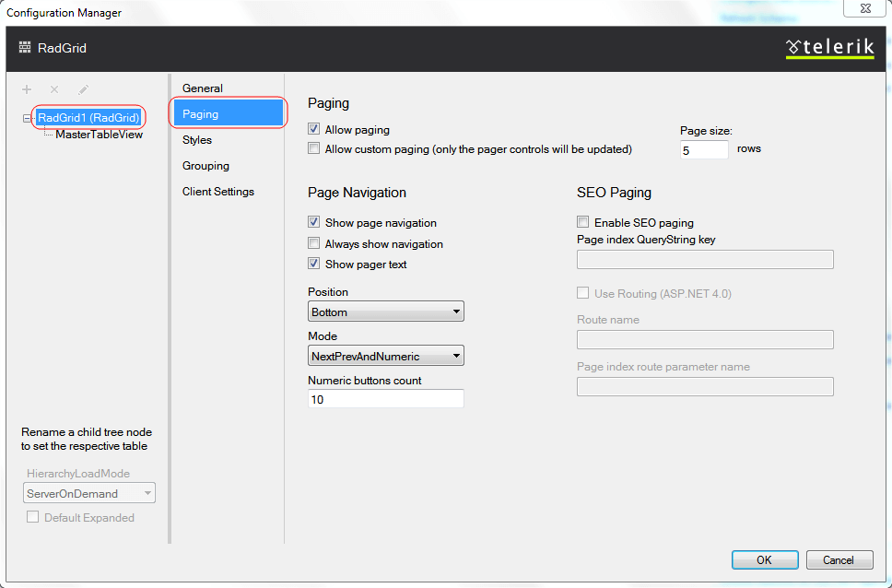Select the Grouping tab
The image size is (892, 588).
(x=205, y=165)
